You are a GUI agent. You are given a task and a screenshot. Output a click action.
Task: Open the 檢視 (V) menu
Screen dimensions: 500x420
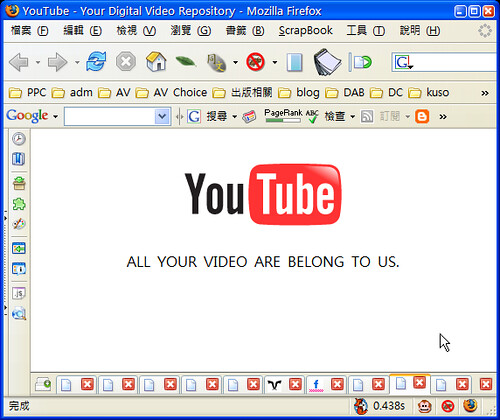[136, 31]
